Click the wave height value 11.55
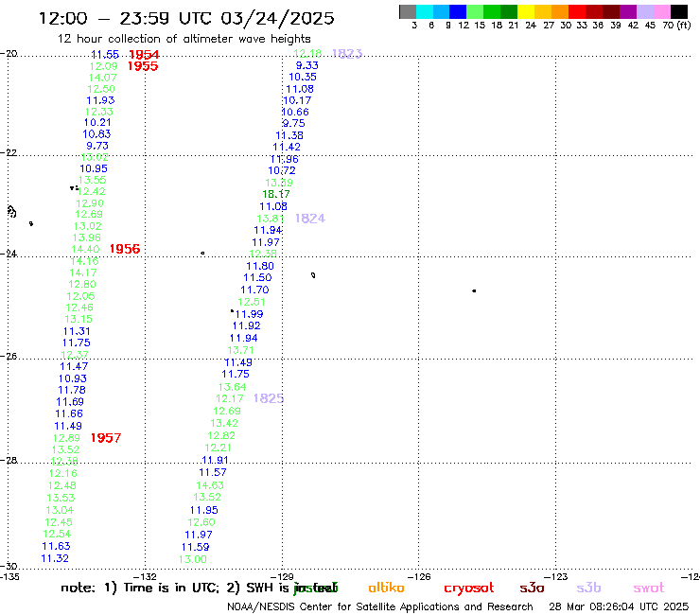The image size is (700, 615). pyautogui.click(x=105, y=55)
